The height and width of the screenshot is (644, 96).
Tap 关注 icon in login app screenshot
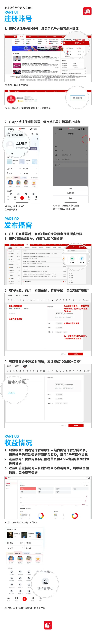pos(8,169)
